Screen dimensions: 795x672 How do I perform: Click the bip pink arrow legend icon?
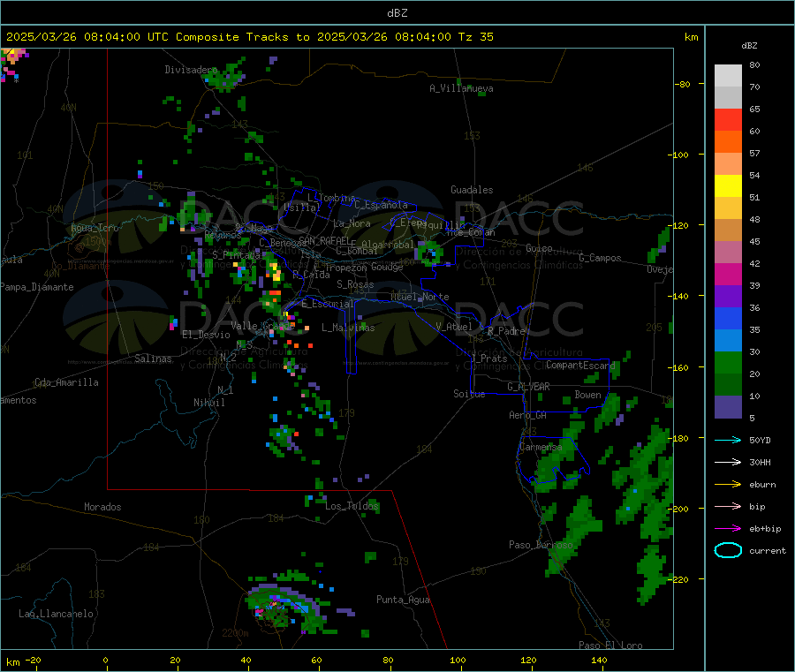728,506
